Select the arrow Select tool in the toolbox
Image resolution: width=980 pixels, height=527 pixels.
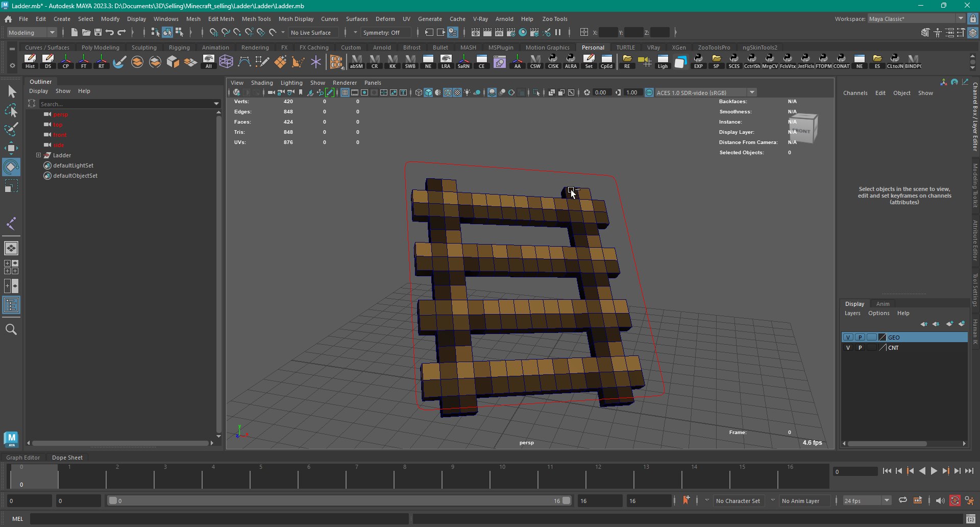[11, 91]
